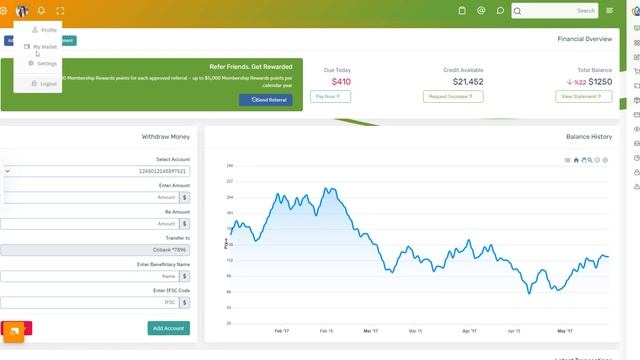Viewport: 640px width, 360px height.
Task: Click the Balance History heading
Action: click(589, 137)
